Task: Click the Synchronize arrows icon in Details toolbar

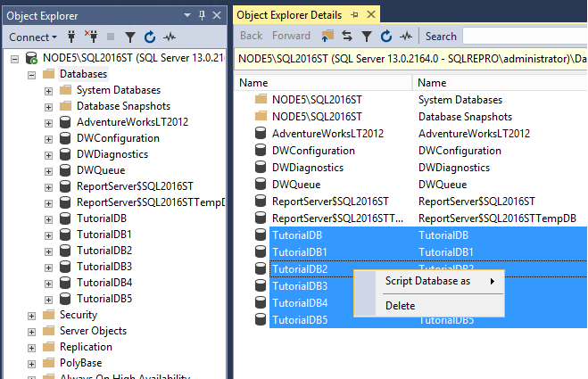Action: (x=347, y=37)
